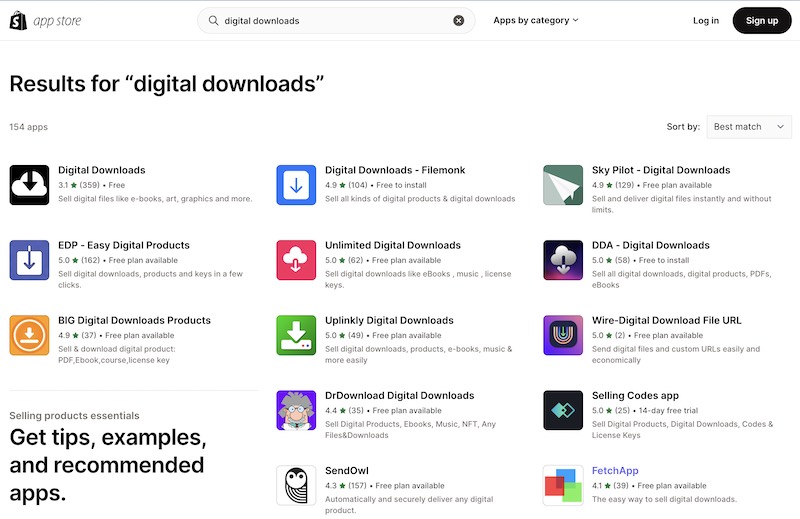Click the Selling Codes app icon

[563, 410]
